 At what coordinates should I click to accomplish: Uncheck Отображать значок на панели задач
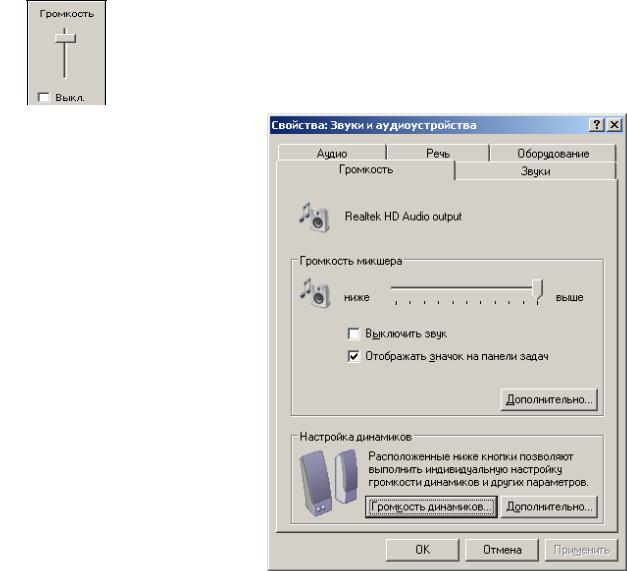(353, 356)
